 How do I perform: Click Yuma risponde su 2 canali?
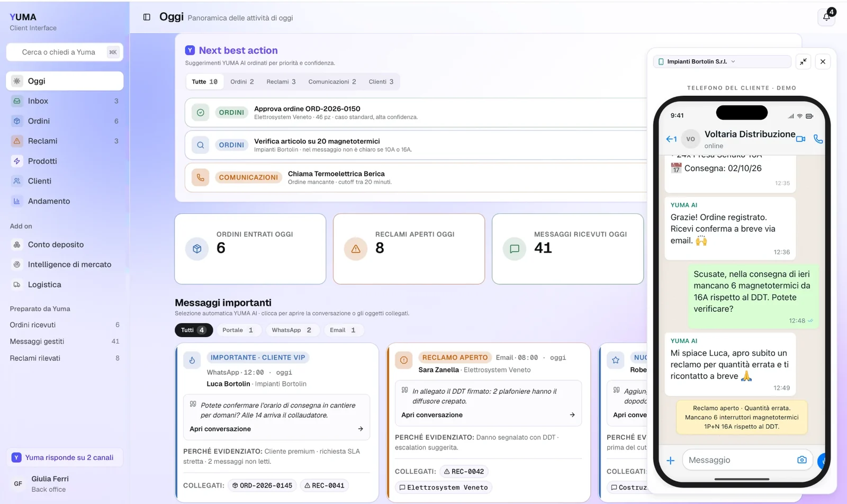pos(65,457)
